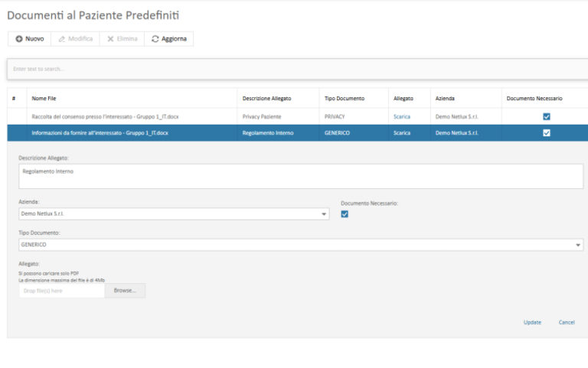
Task: Select the Raccolta del consenso file row
Action: pos(100,116)
